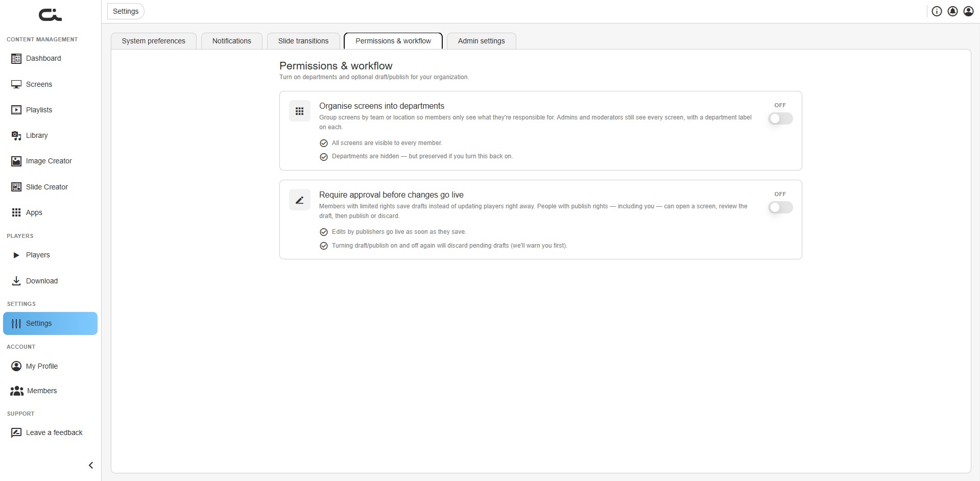Open Image Creator from the sidebar
Screen dimensions: 980x481
pyautogui.click(x=50, y=161)
